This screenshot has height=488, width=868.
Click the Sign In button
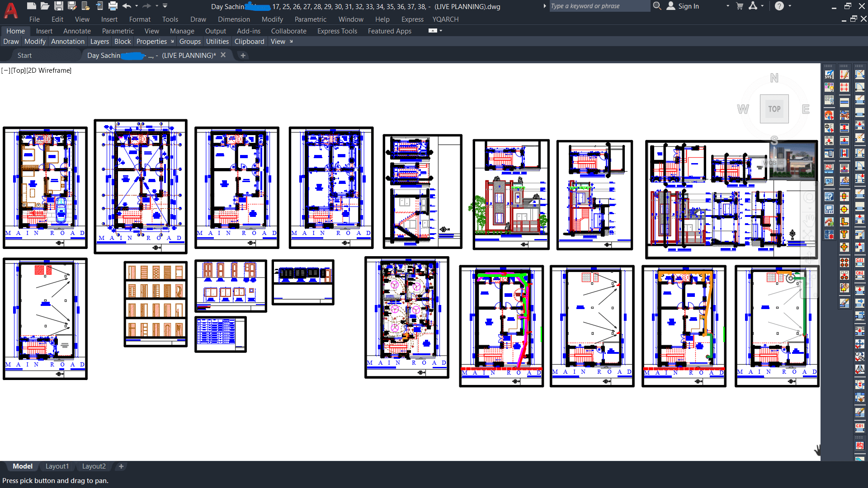coord(688,6)
